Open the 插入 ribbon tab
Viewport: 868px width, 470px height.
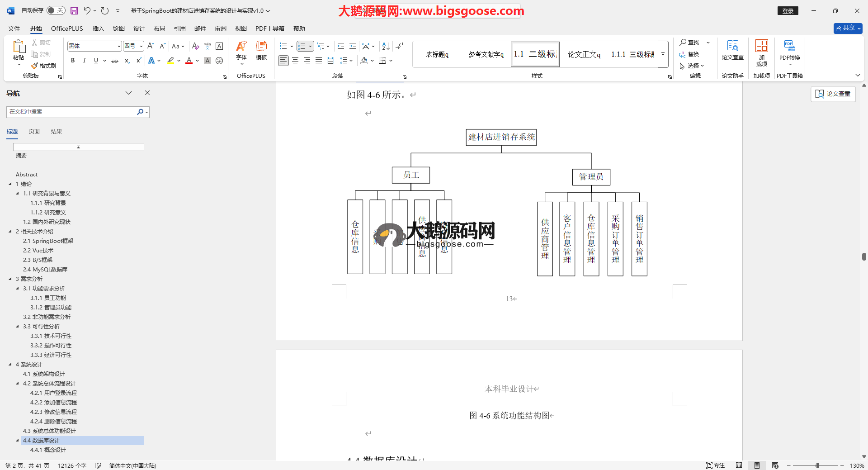click(x=98, y=28)
